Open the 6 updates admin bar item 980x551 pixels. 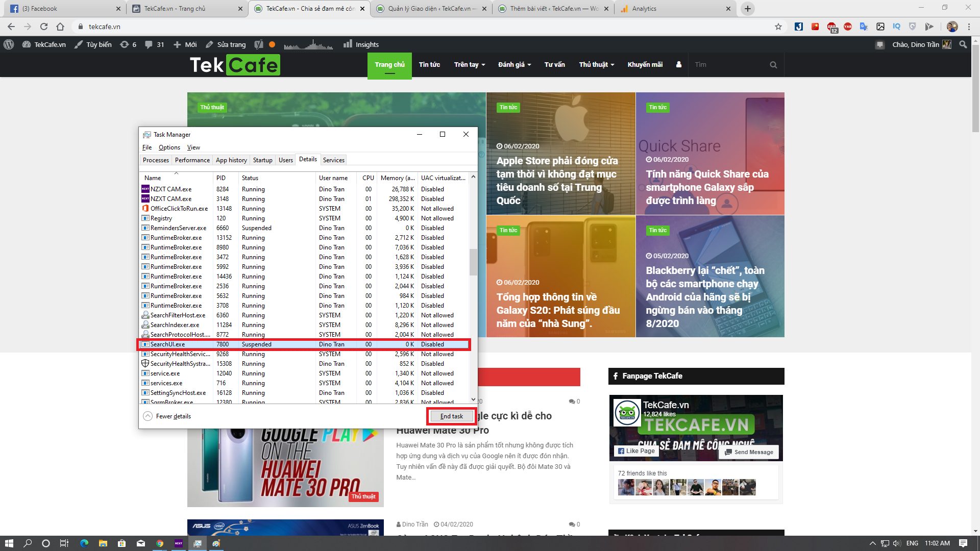coord(128,44)
